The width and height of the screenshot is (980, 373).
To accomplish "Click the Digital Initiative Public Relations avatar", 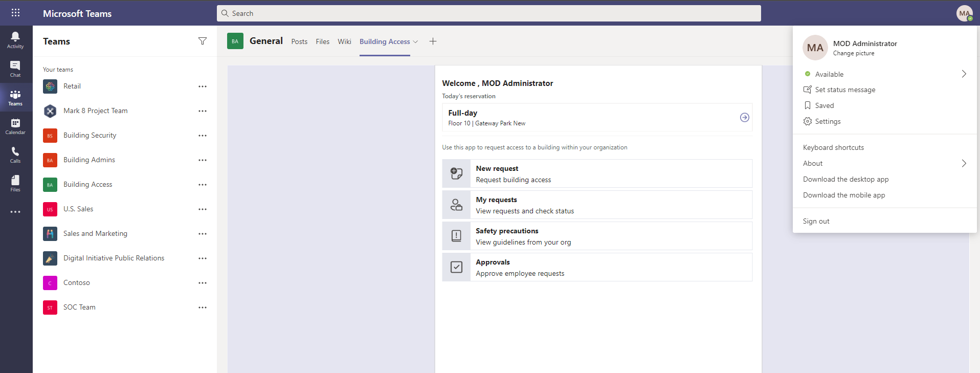I will [x=50, y=258].
